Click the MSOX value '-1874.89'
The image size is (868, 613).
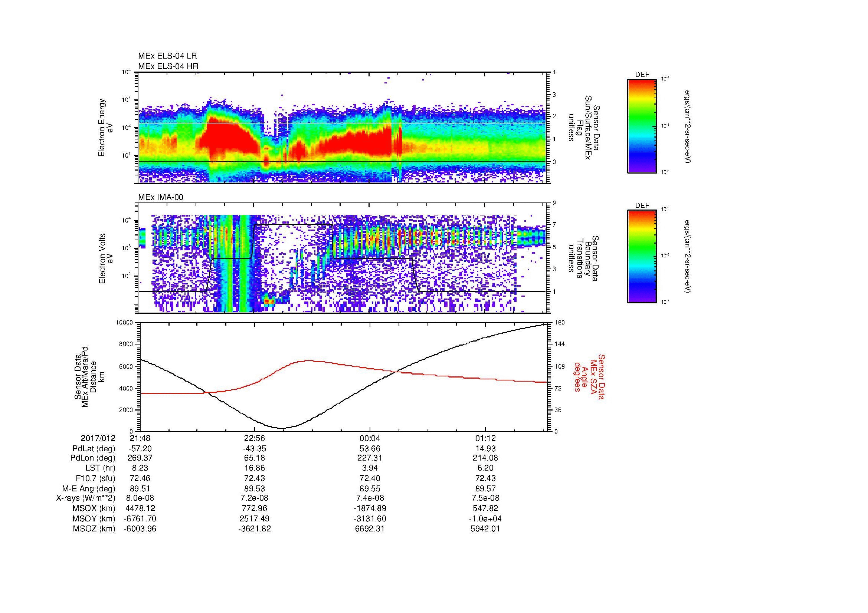[370, 508]
